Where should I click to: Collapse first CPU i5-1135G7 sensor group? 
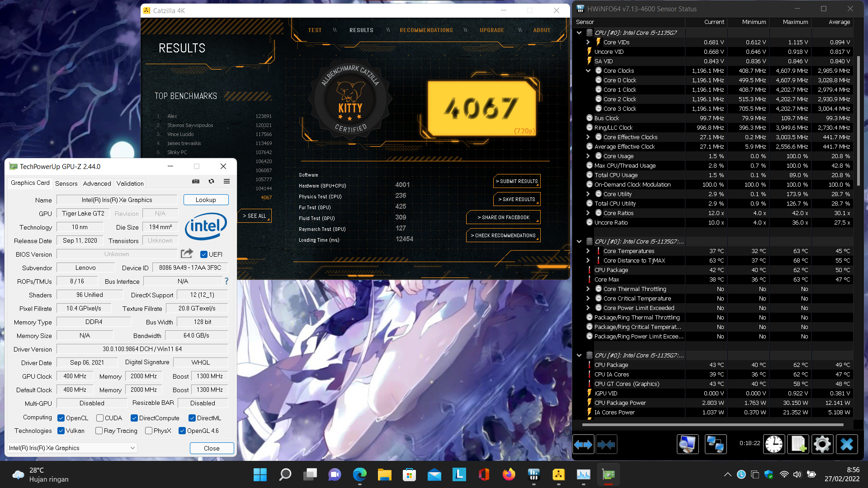579,33
